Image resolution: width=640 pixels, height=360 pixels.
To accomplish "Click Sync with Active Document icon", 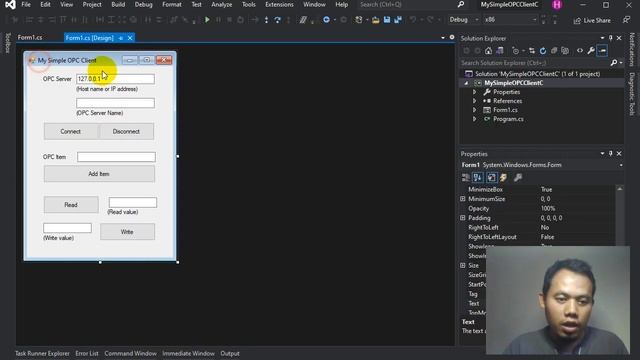I will click(x=532, y=51).
